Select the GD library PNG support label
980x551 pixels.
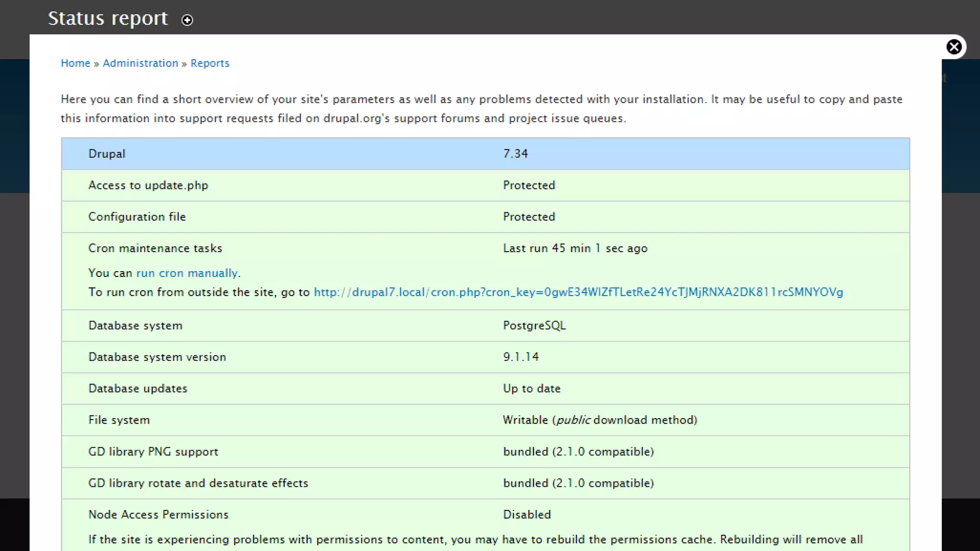(x=153, y=452)
